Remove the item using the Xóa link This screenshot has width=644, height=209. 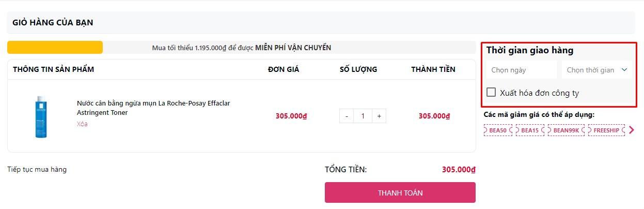82,124
